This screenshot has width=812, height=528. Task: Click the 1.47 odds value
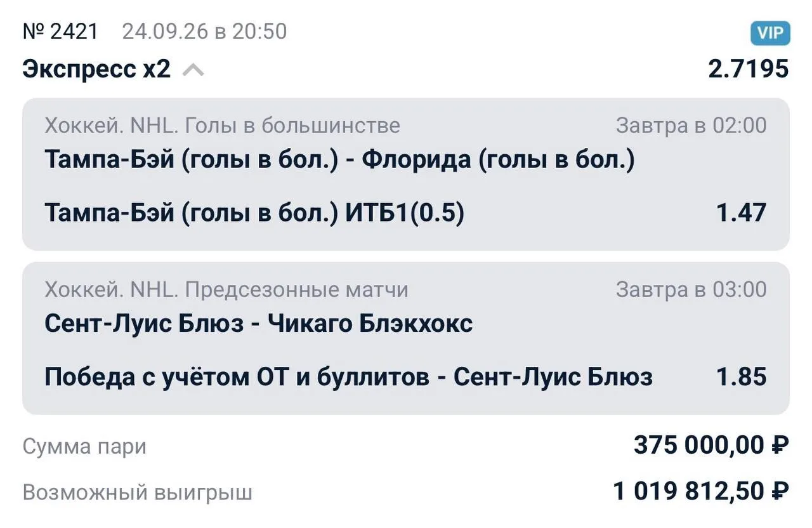[741, 213]
